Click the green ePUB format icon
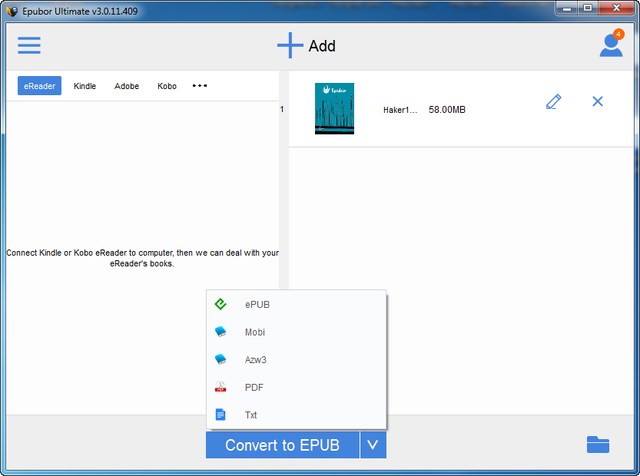640x476 pixels. coord(220,304)
